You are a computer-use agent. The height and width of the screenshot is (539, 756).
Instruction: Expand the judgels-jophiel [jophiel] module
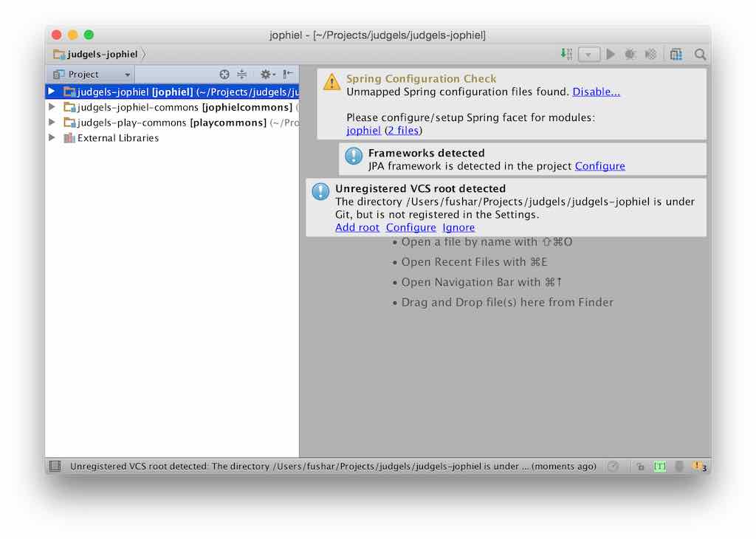tap(52, 91)
